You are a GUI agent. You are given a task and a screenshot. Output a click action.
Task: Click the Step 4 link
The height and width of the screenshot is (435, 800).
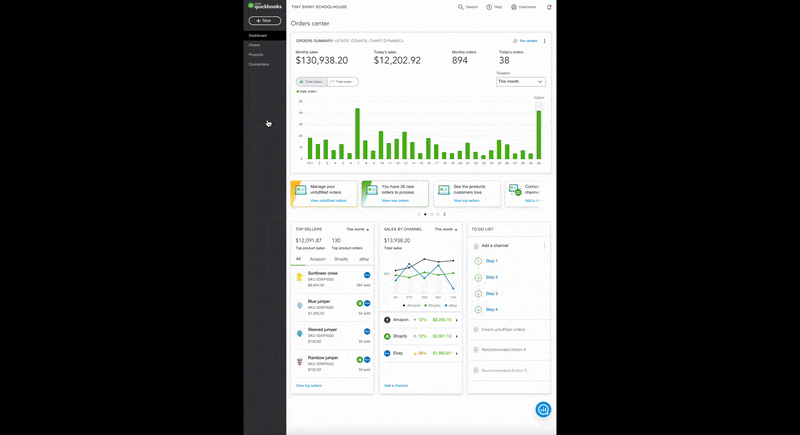(x=491, y=310)
